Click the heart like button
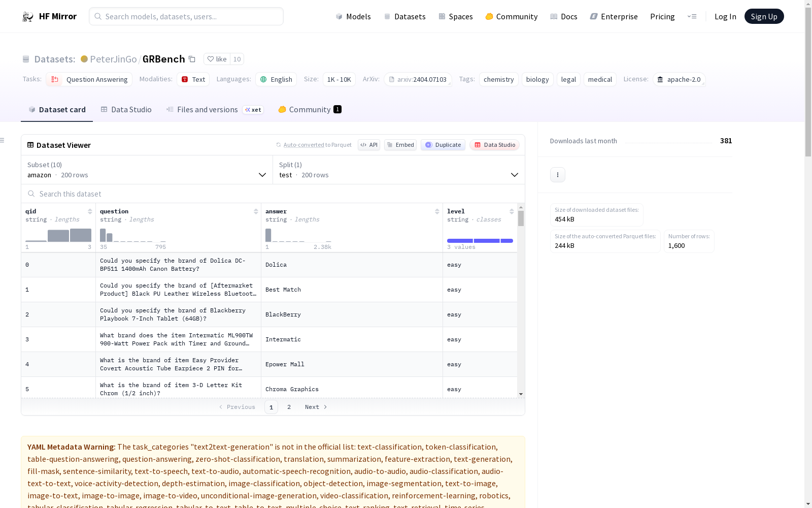Viewport: 812px width, 508px height. 217,59
